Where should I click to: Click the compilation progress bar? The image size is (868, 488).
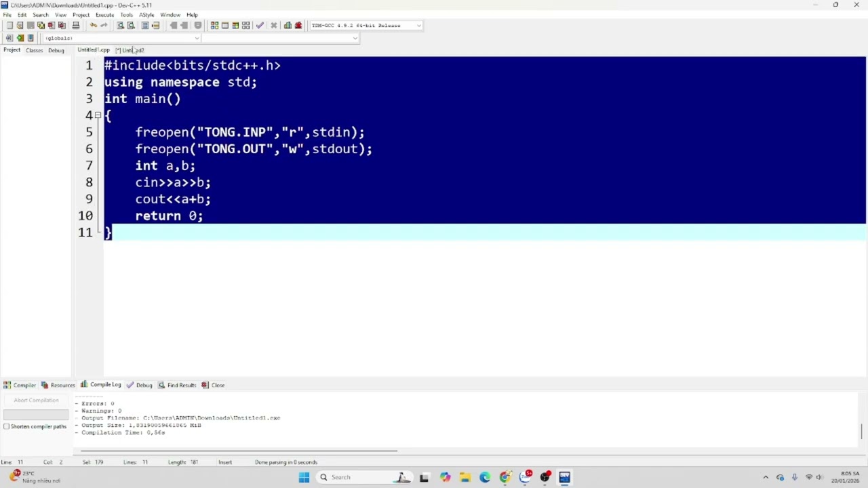36,414
